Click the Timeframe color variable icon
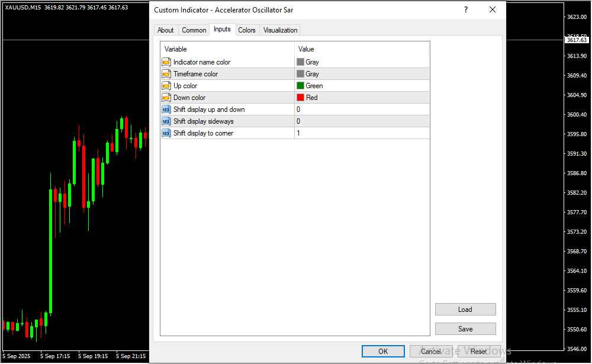Image resolution: width=592 pixels, height=364 pixels. point(166,74)
